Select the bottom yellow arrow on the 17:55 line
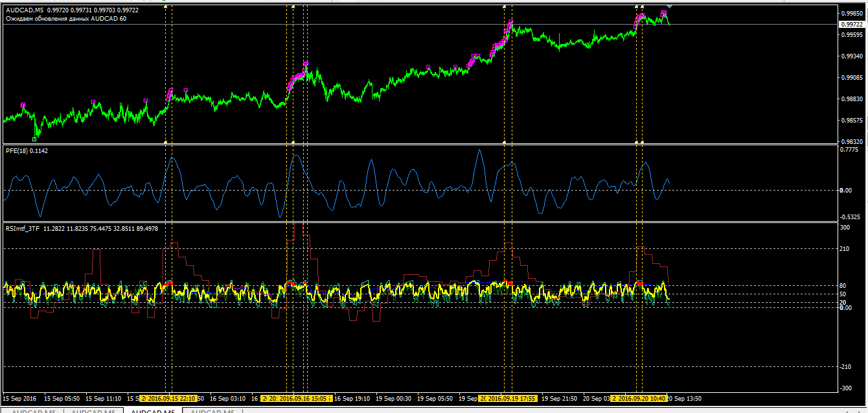868x413 pixels. pyautogui.click(x=504, y=141)
